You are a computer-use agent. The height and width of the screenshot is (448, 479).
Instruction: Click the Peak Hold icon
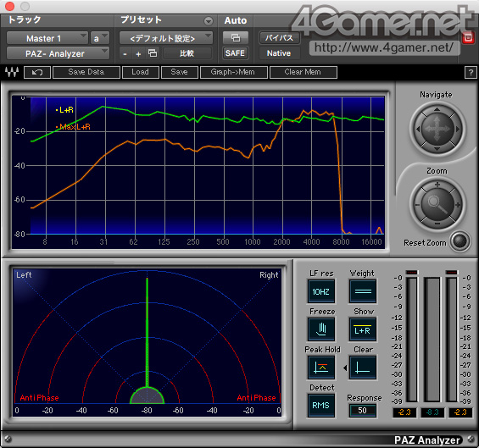pyautogui.click(x=321, y=368)
